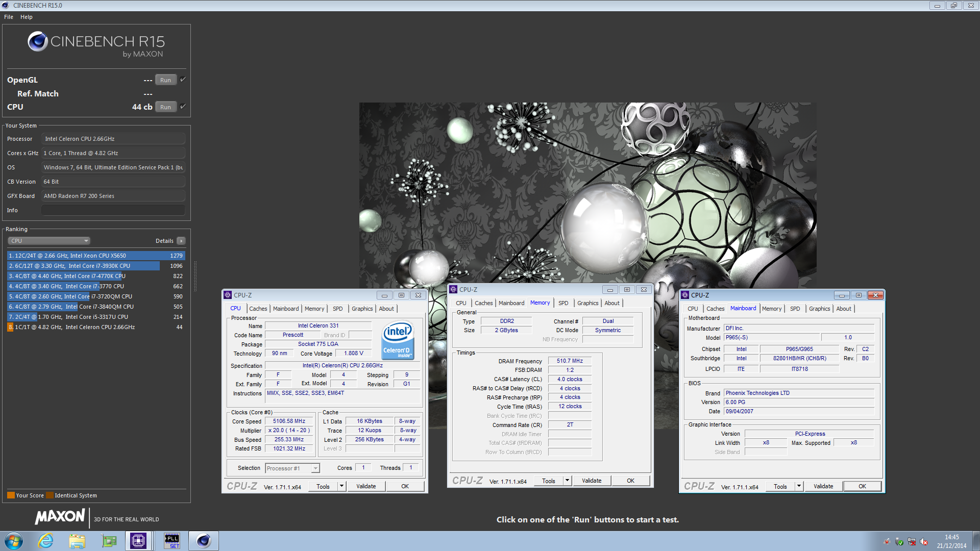Click OK in the left CPU-Z window
Viewport: 980px width, 551px height.
405,486
